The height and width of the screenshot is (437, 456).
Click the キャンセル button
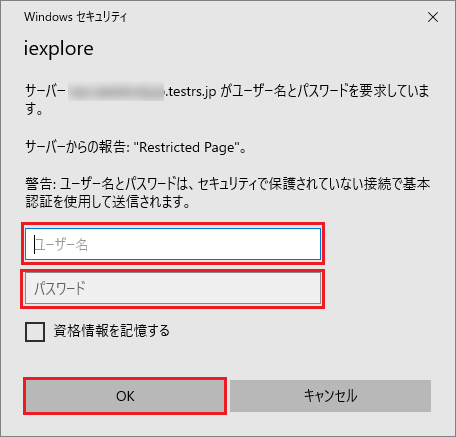pos(330,396)
